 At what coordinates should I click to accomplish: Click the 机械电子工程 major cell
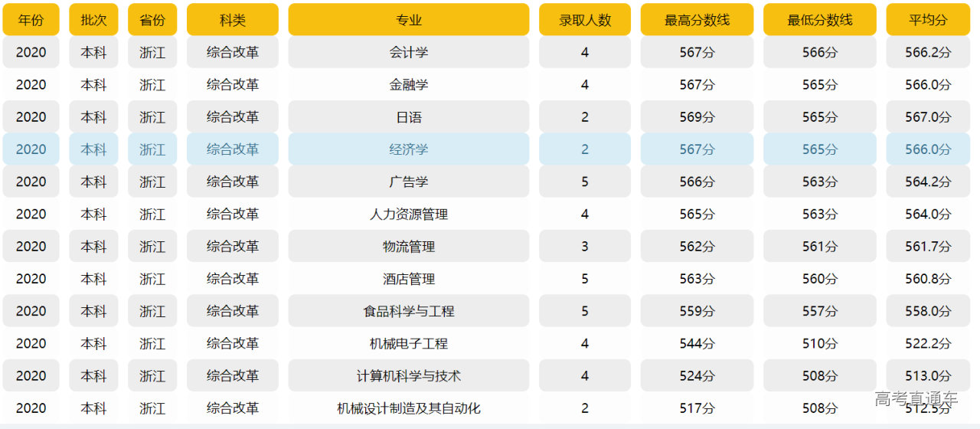click(409, 344)
